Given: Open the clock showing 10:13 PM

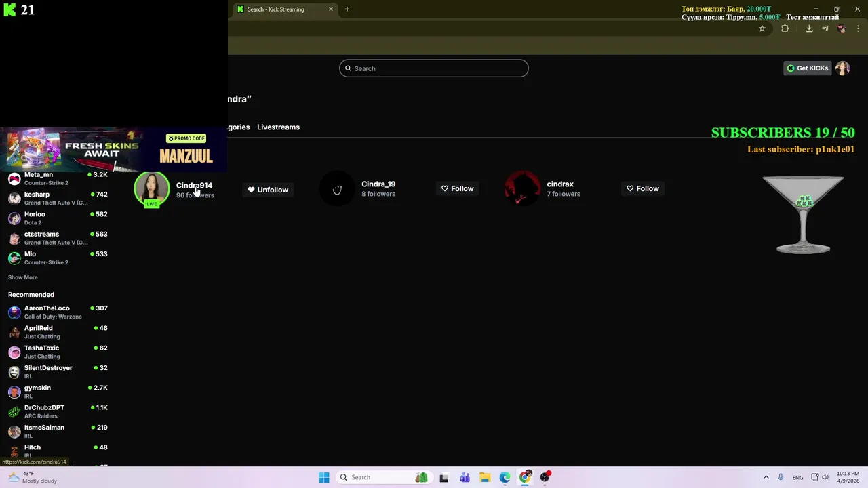Looking at the screenshot, I should click(848, 477).
